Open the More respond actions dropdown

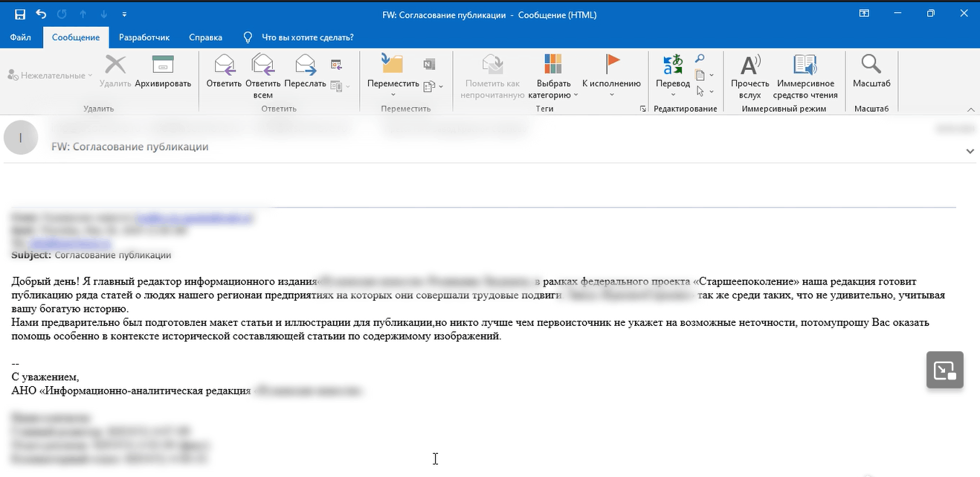(340, 86)
